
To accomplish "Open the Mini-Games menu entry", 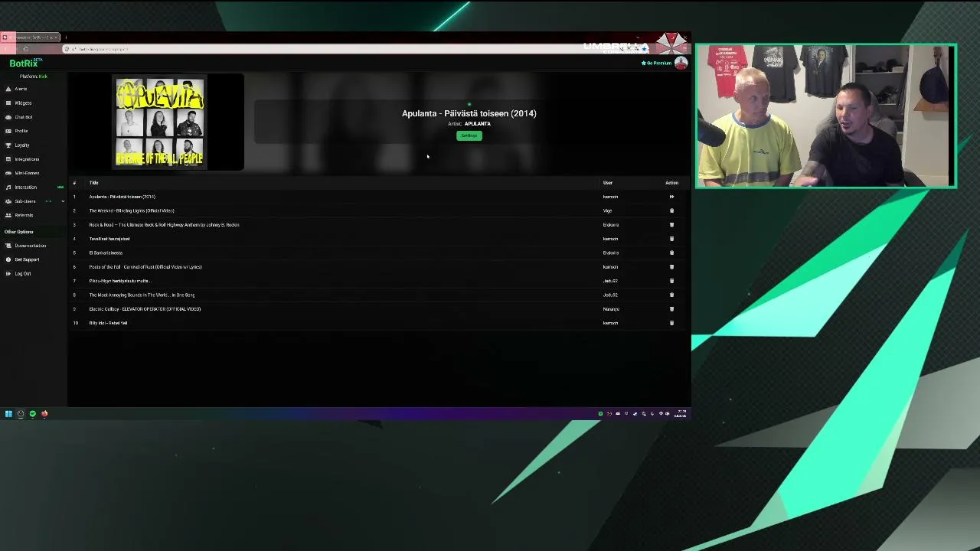I will point(27,173).
